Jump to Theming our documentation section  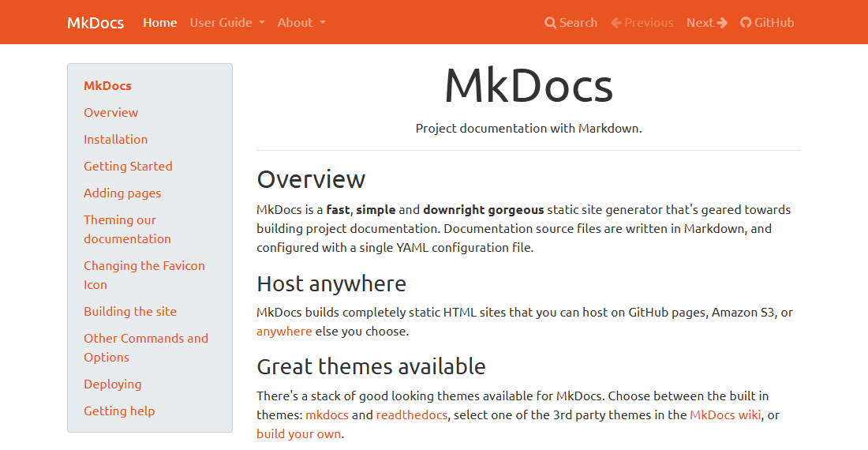point(127,229)
